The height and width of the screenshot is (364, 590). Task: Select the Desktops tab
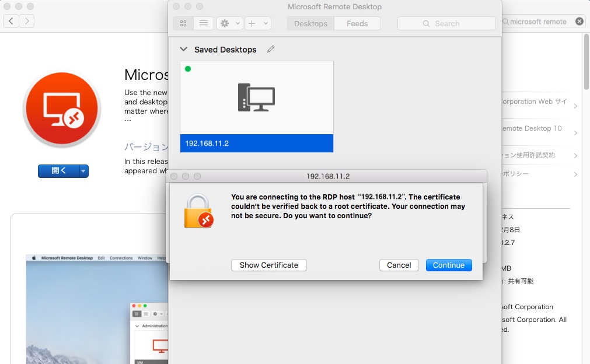point(310,23)
